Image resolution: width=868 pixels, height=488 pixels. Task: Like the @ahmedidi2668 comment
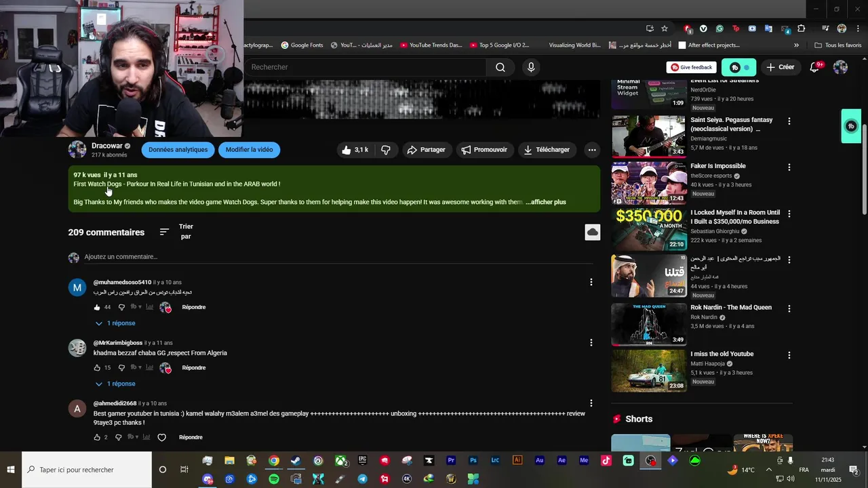[97, 437]
